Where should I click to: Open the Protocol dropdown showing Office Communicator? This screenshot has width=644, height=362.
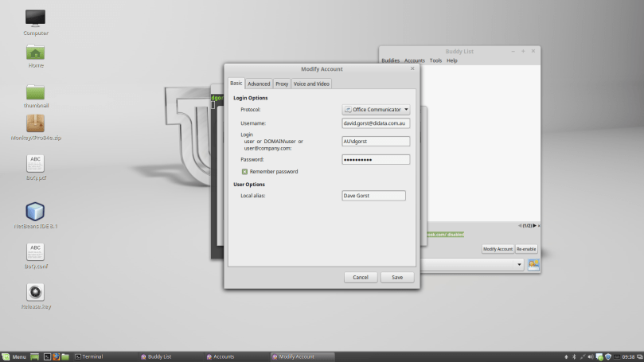click(376, 110)
